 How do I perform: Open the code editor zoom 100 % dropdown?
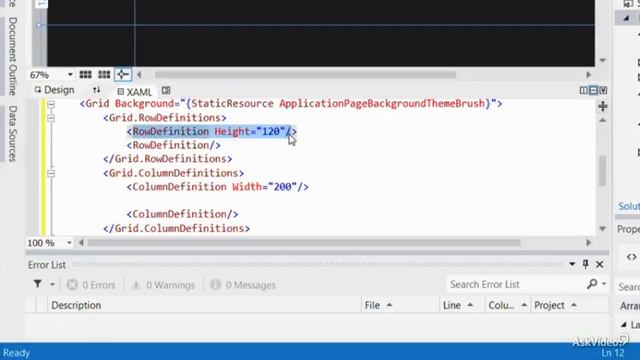69,243
